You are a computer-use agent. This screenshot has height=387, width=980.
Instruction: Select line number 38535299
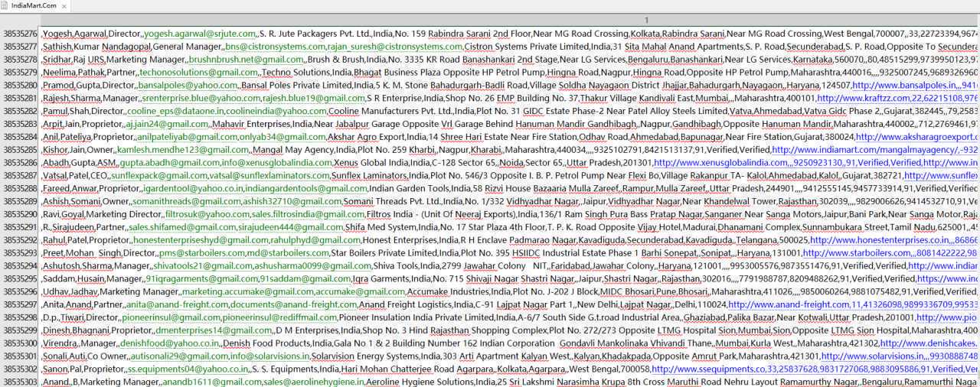point(19,330)
